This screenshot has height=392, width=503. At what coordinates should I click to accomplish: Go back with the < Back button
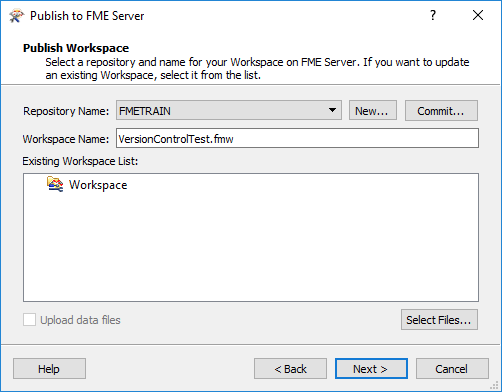(x=290, y=369)
